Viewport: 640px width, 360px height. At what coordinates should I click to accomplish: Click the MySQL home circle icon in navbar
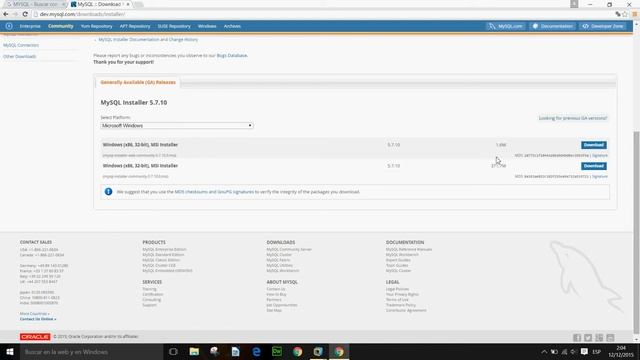click(9, 26)
